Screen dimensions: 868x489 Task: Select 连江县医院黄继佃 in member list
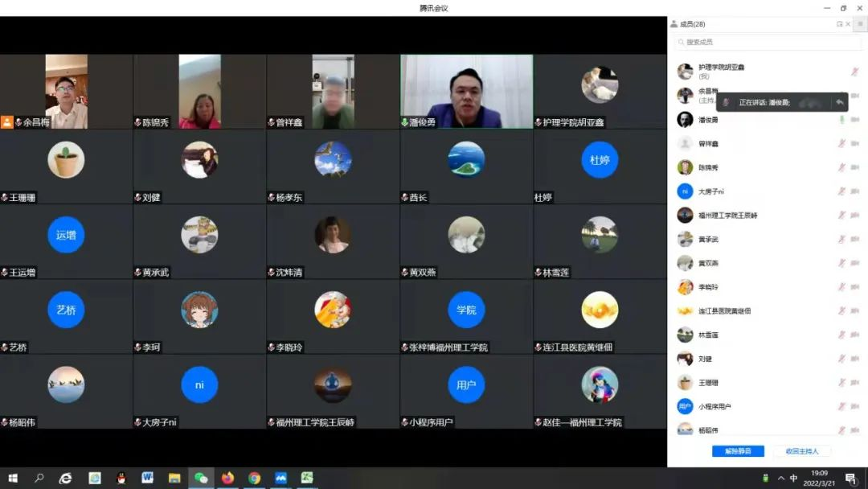pyautogui.click(x=767, y=310)
